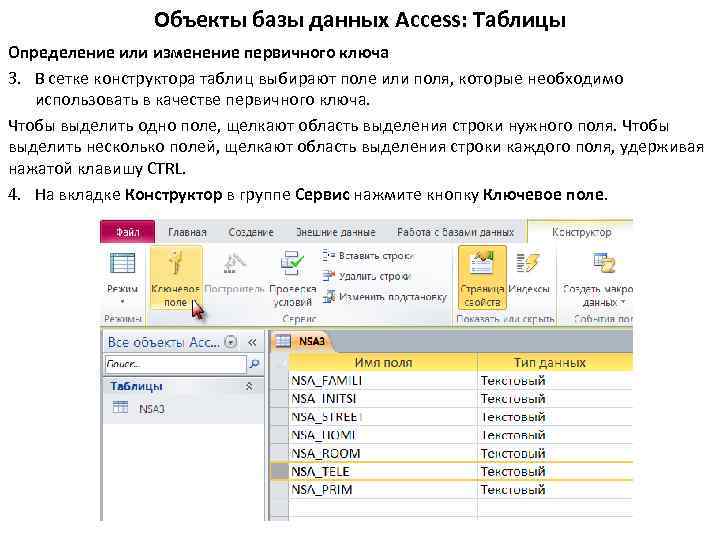Click the NSA_PRIM field name

pyautogui.click(x=383, y=490)
